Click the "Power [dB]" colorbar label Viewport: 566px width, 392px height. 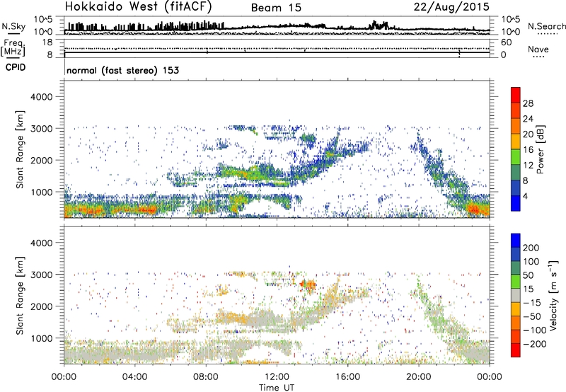[540, 149]
